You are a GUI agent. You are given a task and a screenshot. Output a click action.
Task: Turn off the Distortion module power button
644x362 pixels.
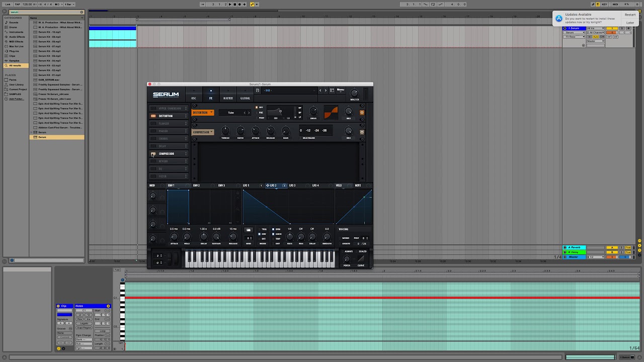pos(362,113)
